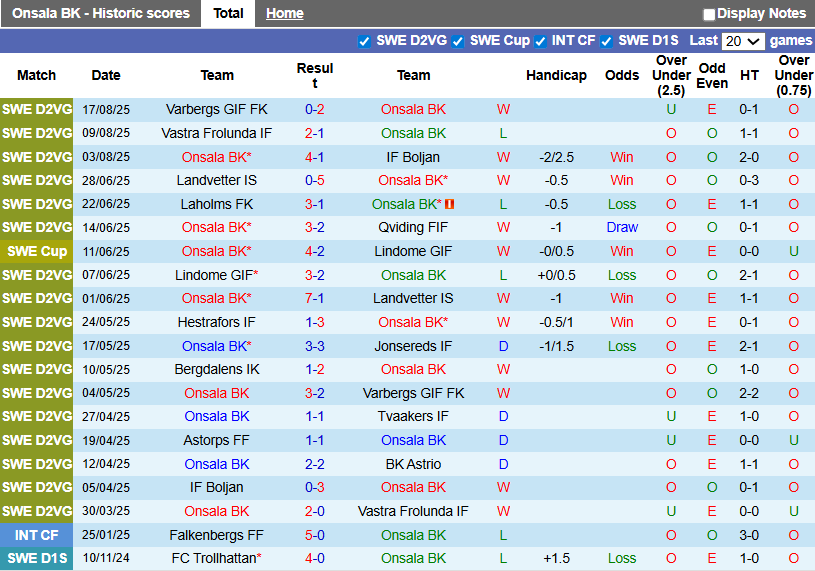Tick the Display Notes checkbox
815x571 pixels.
coord(708,15)
